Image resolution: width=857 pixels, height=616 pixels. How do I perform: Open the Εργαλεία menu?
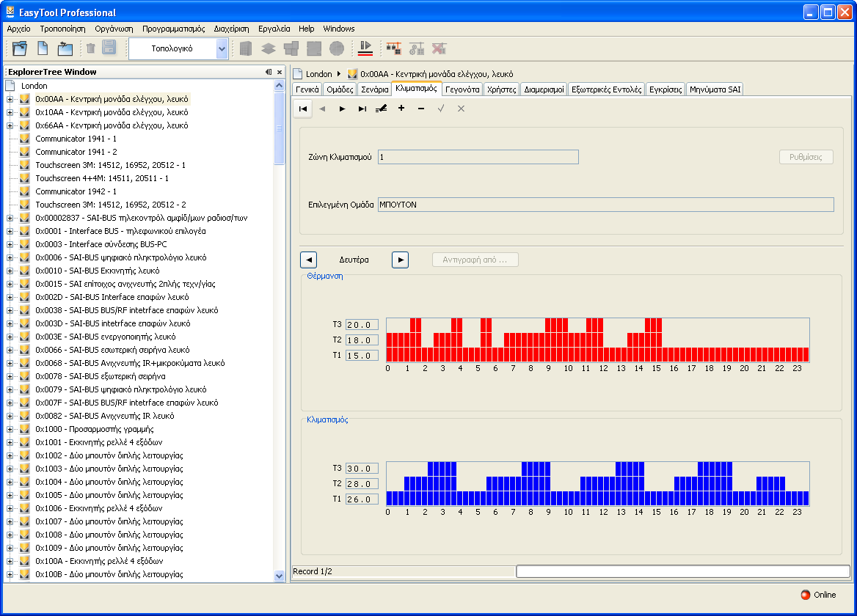[x=274, y=29]
